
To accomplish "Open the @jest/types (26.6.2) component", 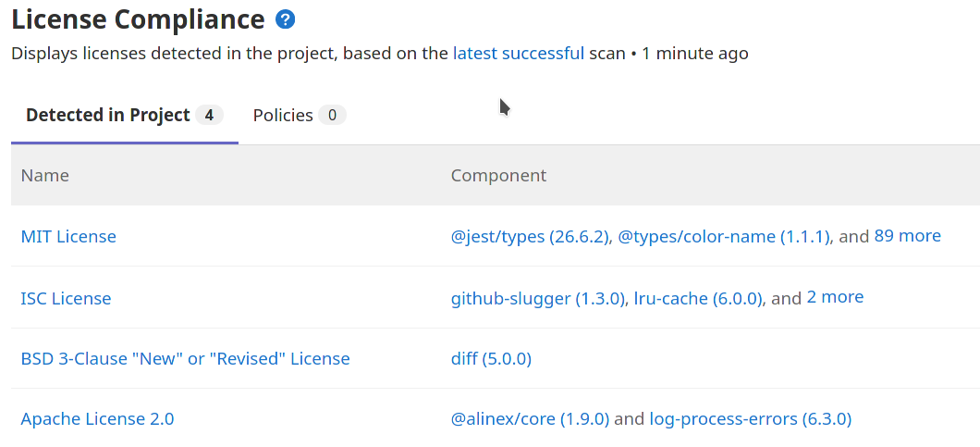I will [x=530, y=237].
